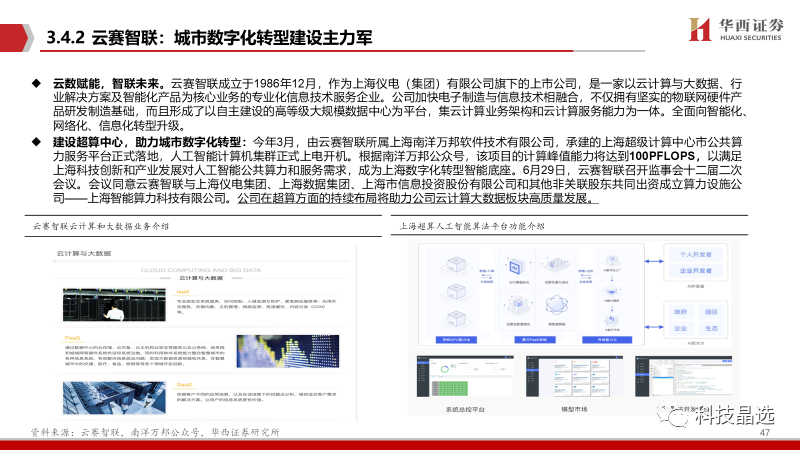This screenshot has height=450, width=800.
Task: Click the top GPU server box icon
Action: click(455, 264)
